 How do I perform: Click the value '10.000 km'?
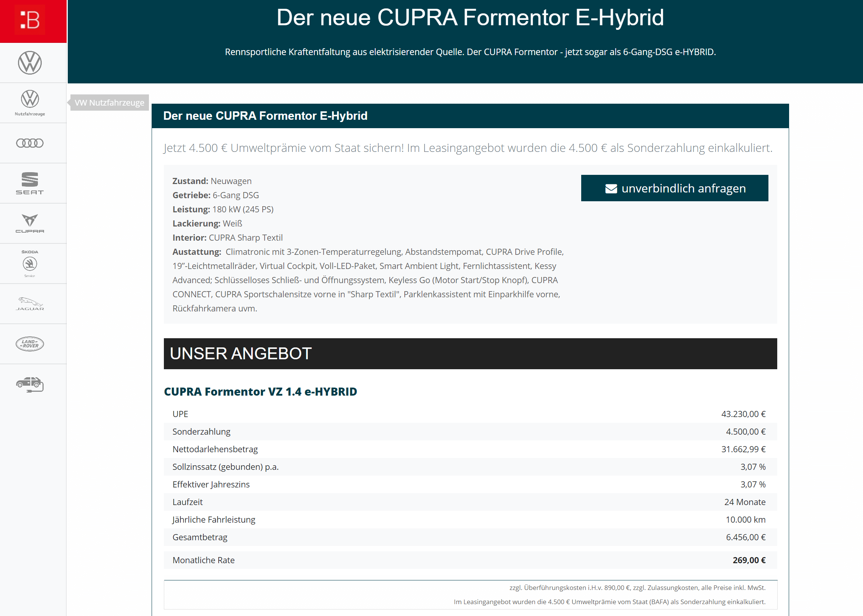click(745, 520)
